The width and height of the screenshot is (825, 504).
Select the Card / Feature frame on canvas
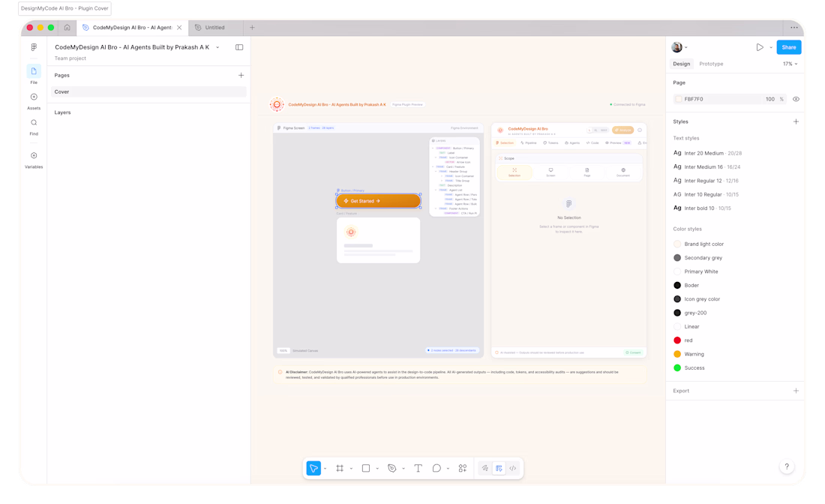pos(378,240)
